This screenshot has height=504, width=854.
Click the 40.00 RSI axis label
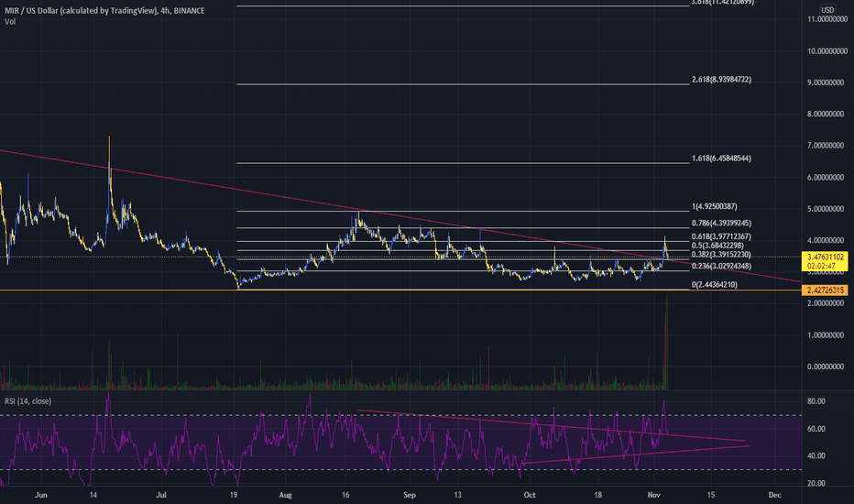[x=816, y=455]
